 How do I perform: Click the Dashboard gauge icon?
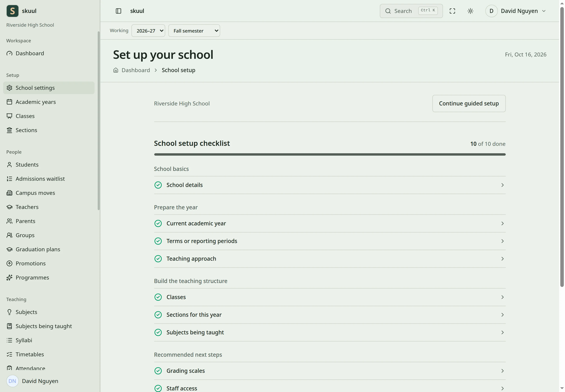coord(9,53)
